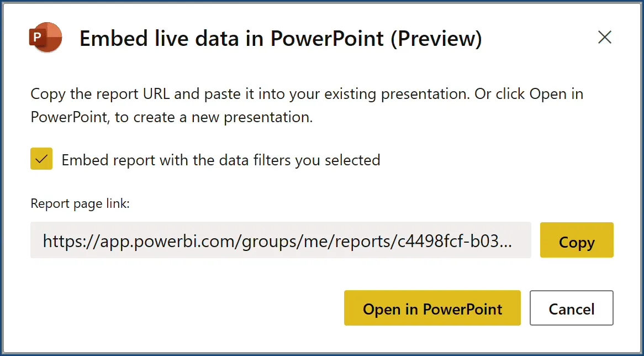Click the PowerPoint logo icon
The width and height of the screenshot is (644, 356).
(46, 38)
